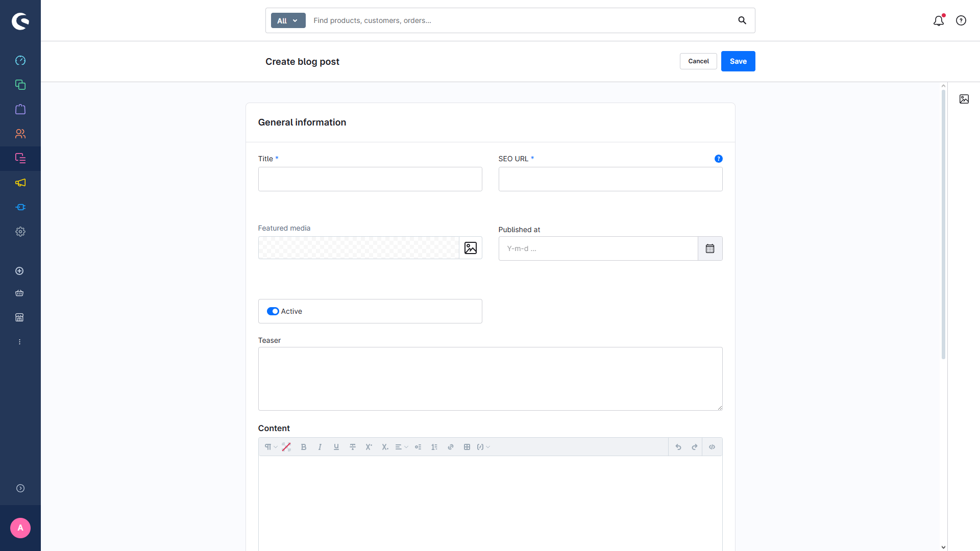This screenshot has height=551, width=980.
Task: Pick text color in editor toolbar
Action: (286, 447)
